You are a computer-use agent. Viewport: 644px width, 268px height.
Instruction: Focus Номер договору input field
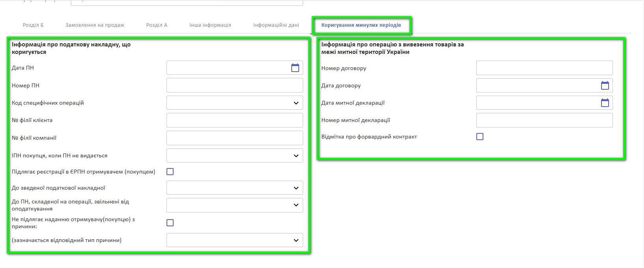point(544,68)
